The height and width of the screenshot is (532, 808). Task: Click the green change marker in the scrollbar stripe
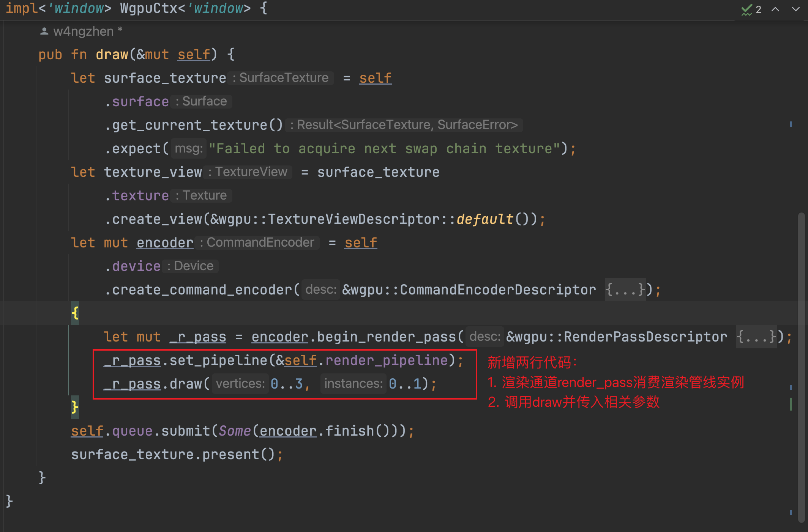(x=791, y=404)
